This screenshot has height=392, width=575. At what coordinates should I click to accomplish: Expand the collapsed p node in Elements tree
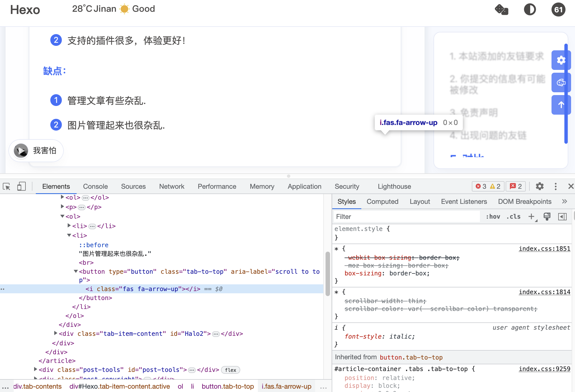(62, 207)
